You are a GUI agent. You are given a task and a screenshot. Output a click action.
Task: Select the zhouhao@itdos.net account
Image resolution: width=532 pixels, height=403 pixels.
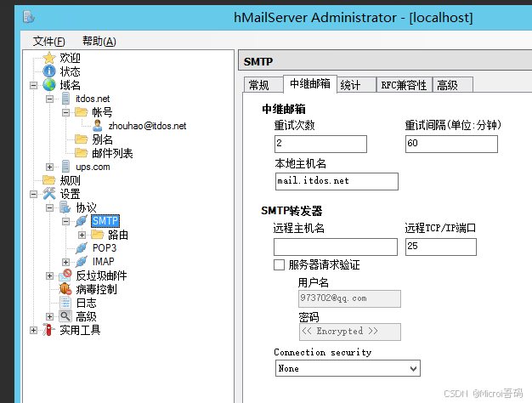pos(147,126)
